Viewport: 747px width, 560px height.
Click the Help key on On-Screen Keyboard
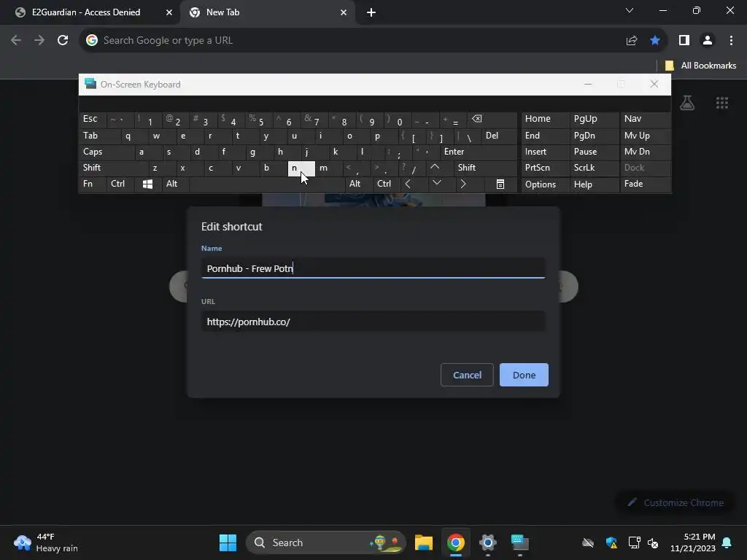(x=594, y=184)
